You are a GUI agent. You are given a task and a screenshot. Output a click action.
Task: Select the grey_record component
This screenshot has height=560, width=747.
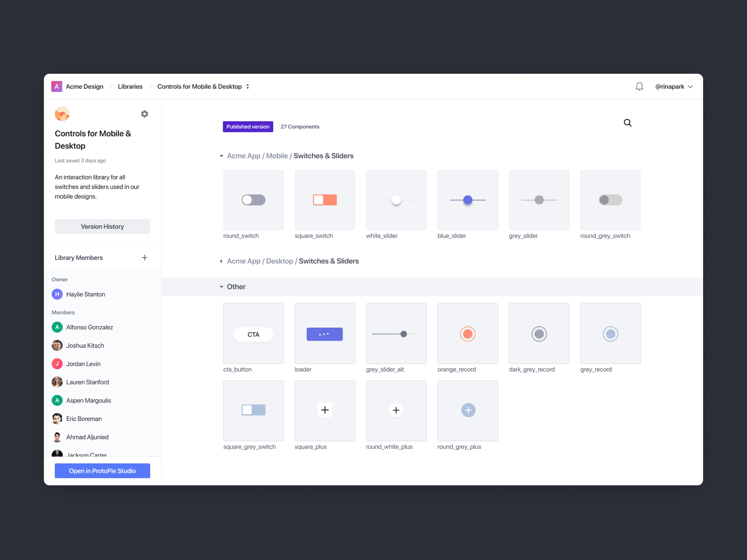pyautogui.click(x=611, y=334)
